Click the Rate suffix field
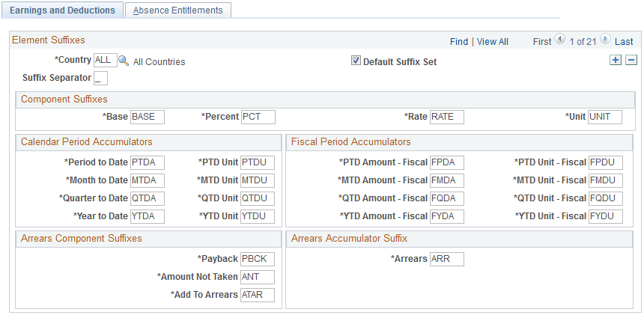644x315 pixels. [446, 117]
